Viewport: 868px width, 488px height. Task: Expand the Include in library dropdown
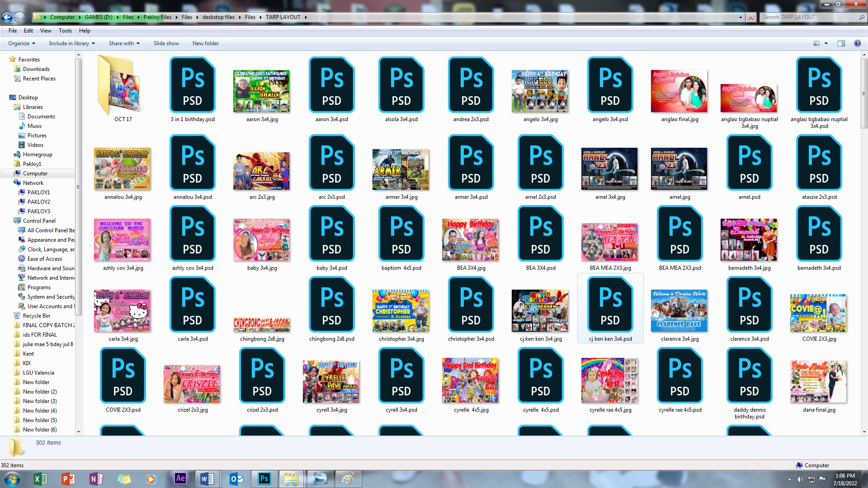(x=72, y=43)
